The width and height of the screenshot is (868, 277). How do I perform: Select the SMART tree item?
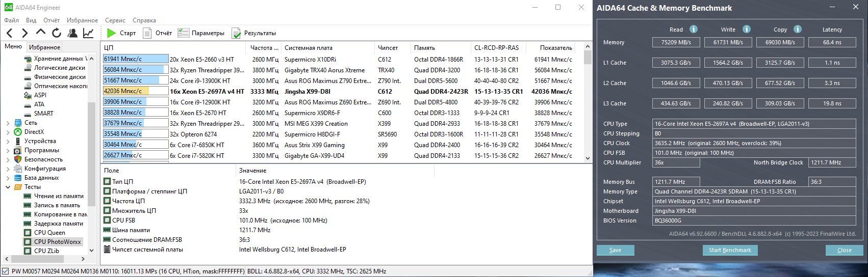[44, 114]
